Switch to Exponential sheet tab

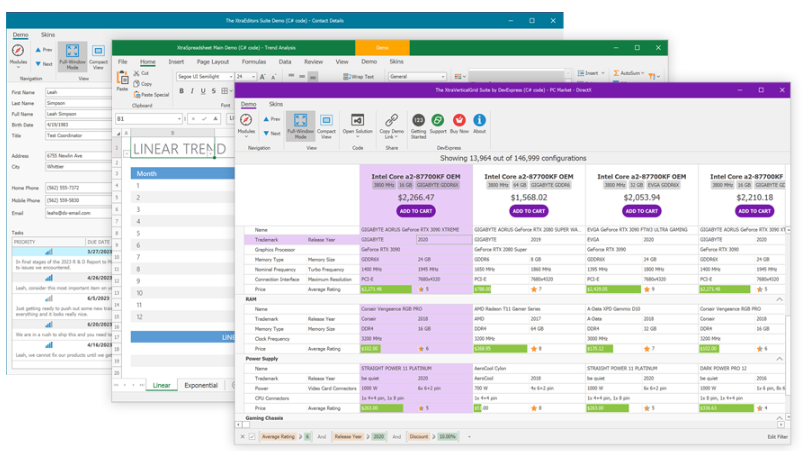(x=201, y=385)
